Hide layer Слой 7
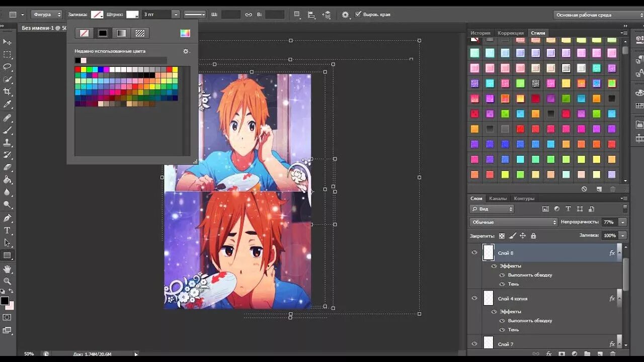644x362 pixels. pyautogui.click(x=474, y=344)
